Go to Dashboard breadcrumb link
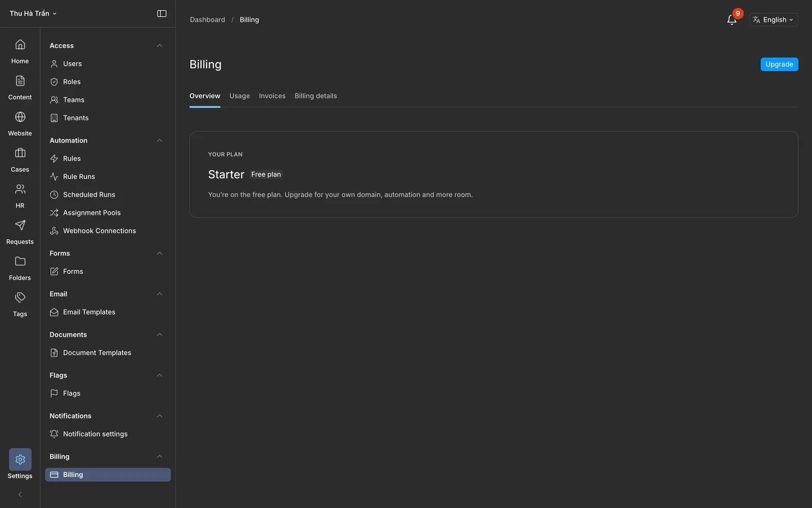812x508 pixels. point(207,20)
